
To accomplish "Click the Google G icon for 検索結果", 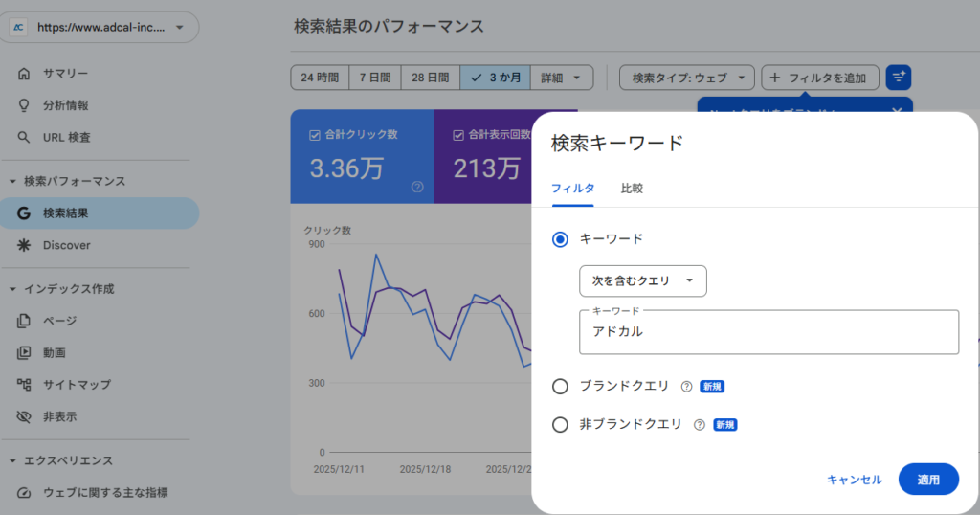I will [x=24, y=213].
